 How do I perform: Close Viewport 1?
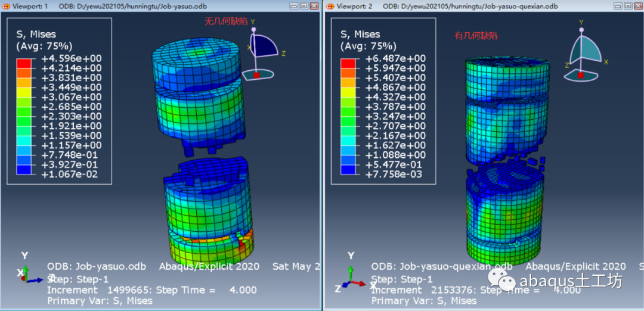click(314, 6)
